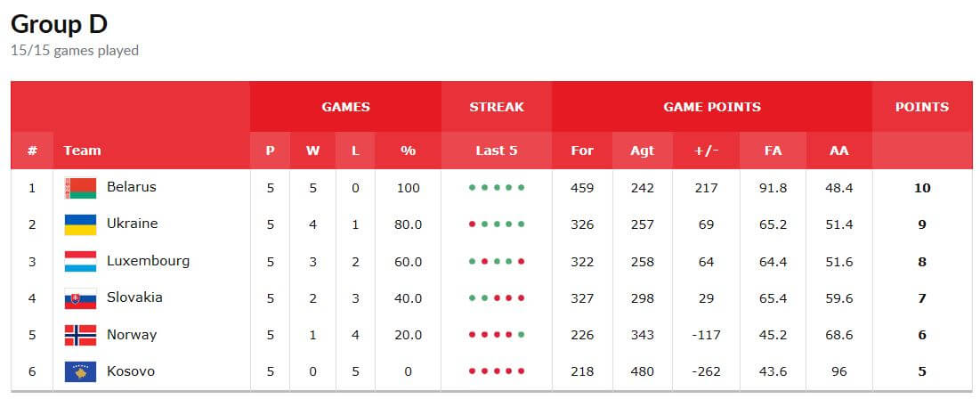
Task: Click Belarus's last-five streak dots
Action: (x=496, y=188)
